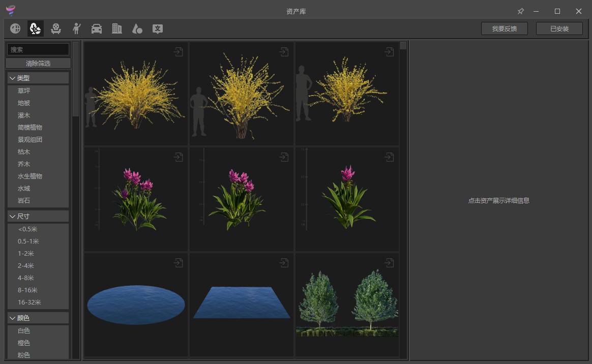Viewport: 592px width, 364px height.
Task: Select the pink flower thumbnail in the middle row
Action: pyautogui.click(x=241, y=198)
